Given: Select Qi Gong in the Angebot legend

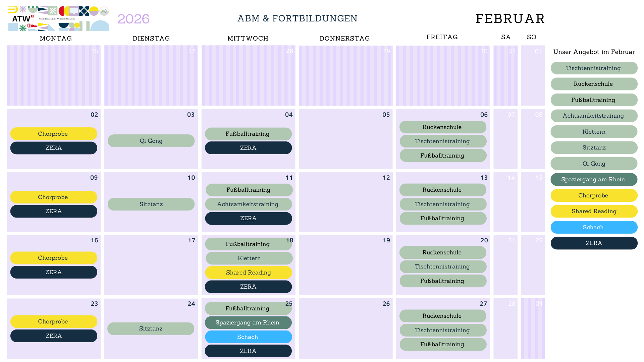Looking at the screenshot, I should tap(594, 164).
